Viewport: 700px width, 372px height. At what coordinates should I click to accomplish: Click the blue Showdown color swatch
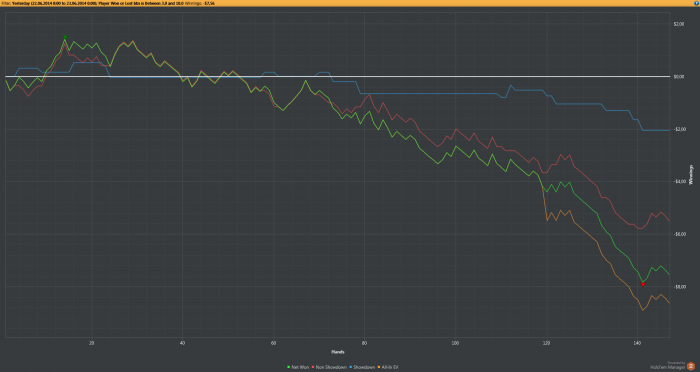click(350, 367)
